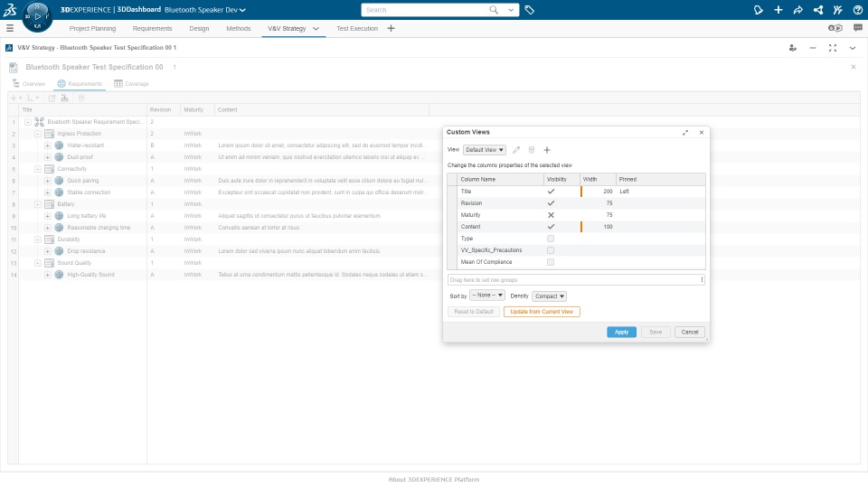868x488 pixels.
Task: Click the magnifier search icon
Action: point(494,10)
